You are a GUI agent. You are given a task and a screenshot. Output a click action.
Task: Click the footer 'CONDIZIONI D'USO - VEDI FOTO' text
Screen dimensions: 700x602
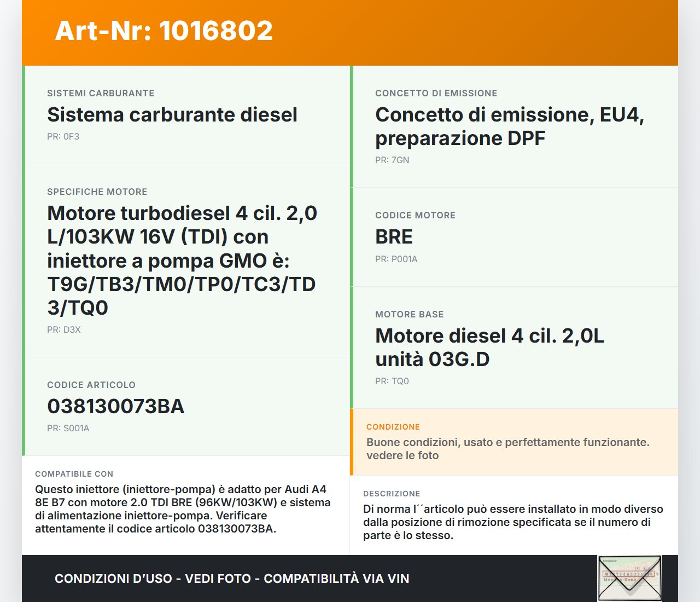click(x=231, y=578)
